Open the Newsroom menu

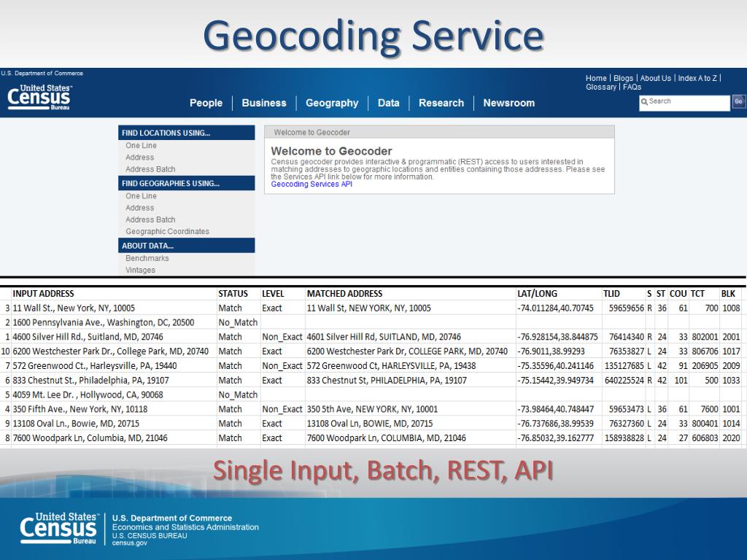coord(508,103)
